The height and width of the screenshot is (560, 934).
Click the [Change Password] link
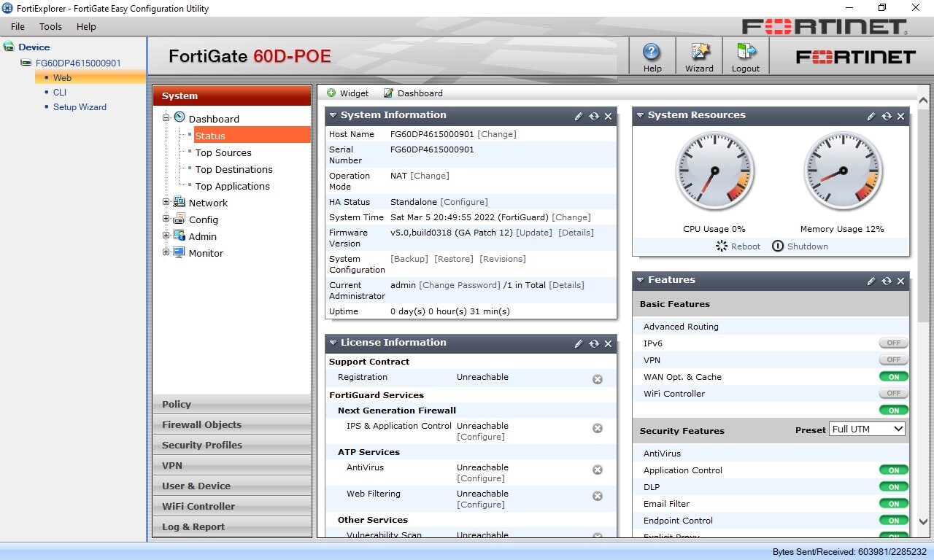pyautogui.click(x=460, y=285)
